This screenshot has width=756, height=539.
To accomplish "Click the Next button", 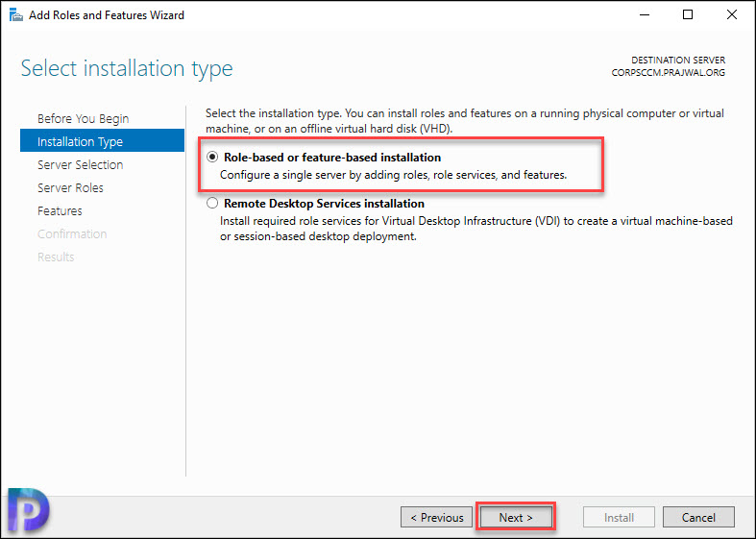I will 516,517.
